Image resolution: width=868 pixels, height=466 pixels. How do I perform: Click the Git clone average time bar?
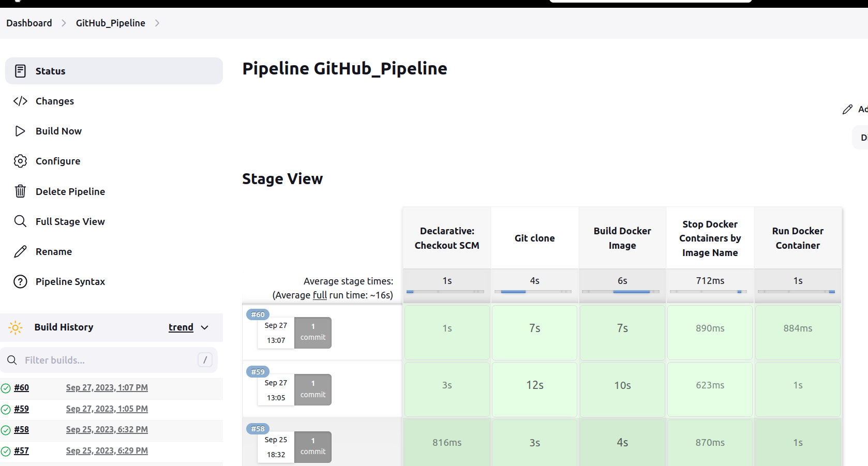534,291
